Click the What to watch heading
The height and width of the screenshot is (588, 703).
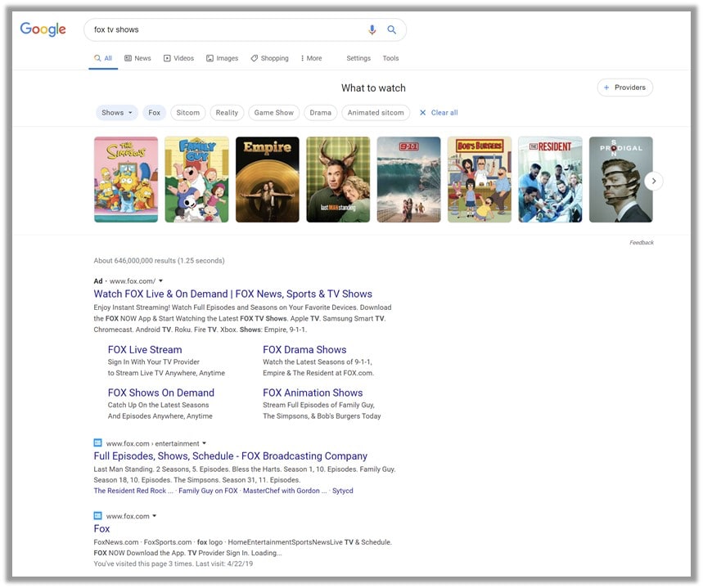click(x=373, y=88)
